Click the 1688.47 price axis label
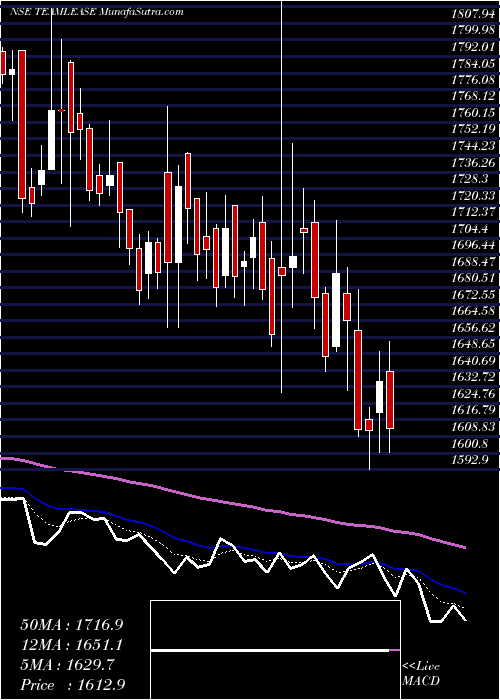This screenshot has width=500, height=700. click(473, 262)
